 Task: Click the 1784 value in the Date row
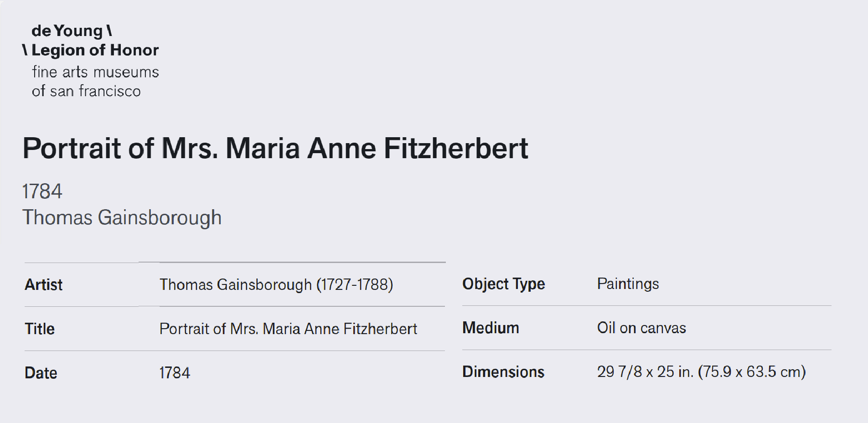pyautogui.click(x=175, y=373)
